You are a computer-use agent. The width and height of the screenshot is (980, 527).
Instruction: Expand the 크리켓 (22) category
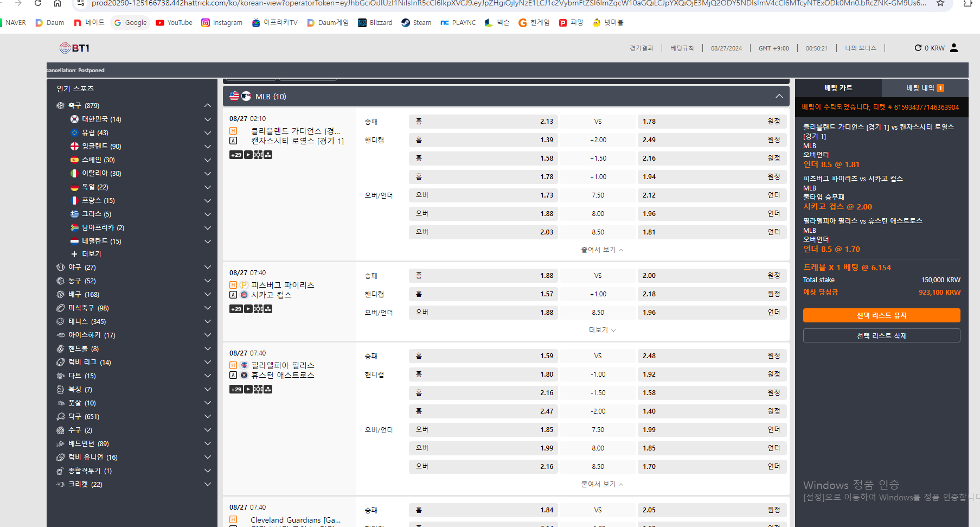pyautogui.click(x=207, y=484)
